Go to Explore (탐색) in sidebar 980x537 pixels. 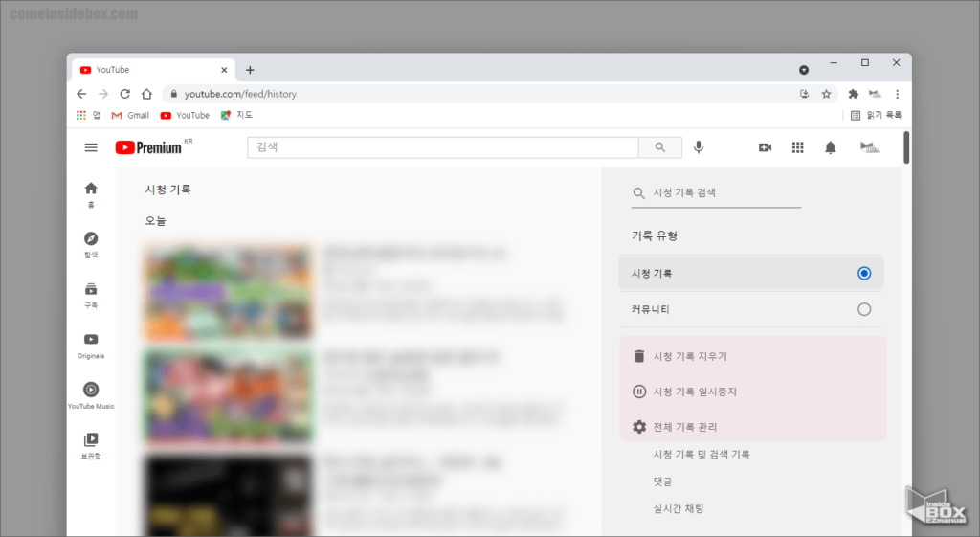point(91,245)
